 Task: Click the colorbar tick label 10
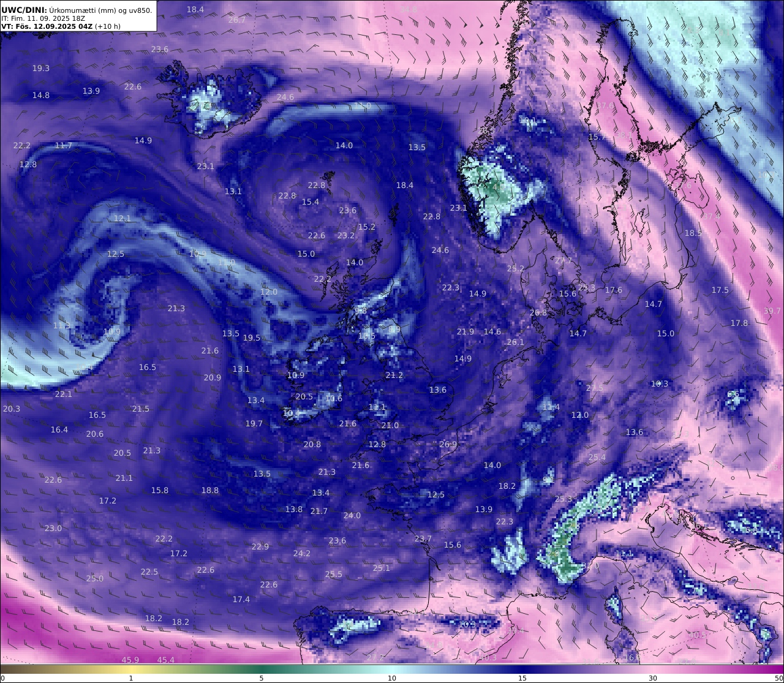coord(392,677)
